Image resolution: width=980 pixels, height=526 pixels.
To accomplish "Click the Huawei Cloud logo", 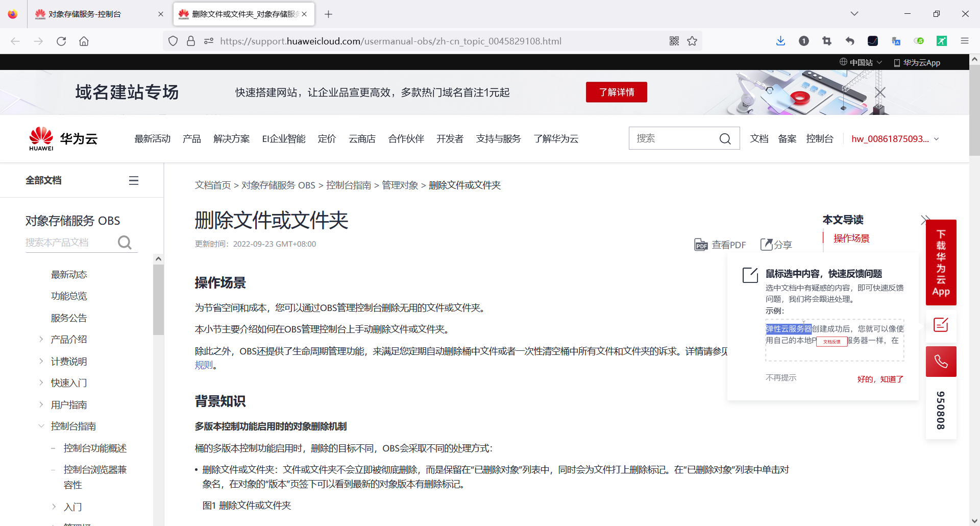I will pyautogui.click(x=62, y=138).
